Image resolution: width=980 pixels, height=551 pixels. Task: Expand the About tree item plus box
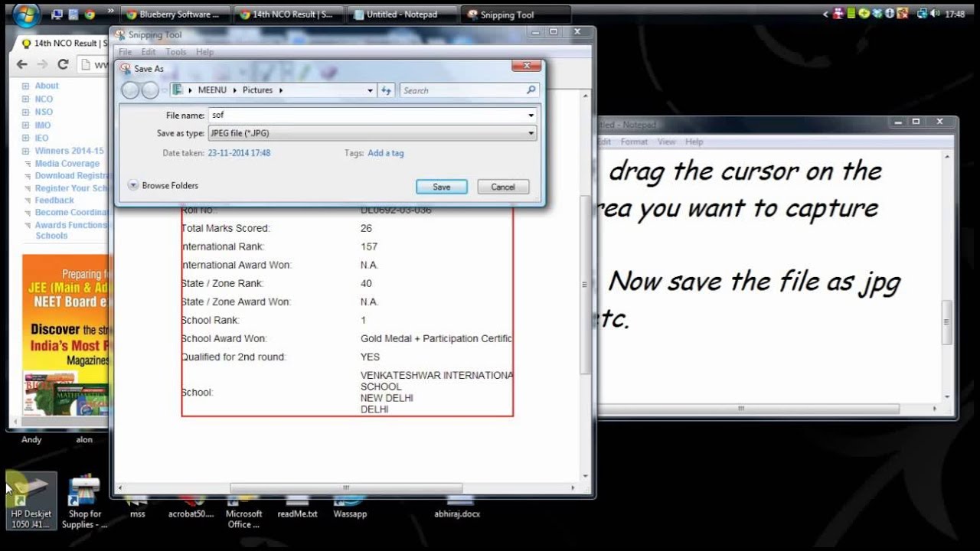(25, 86)
